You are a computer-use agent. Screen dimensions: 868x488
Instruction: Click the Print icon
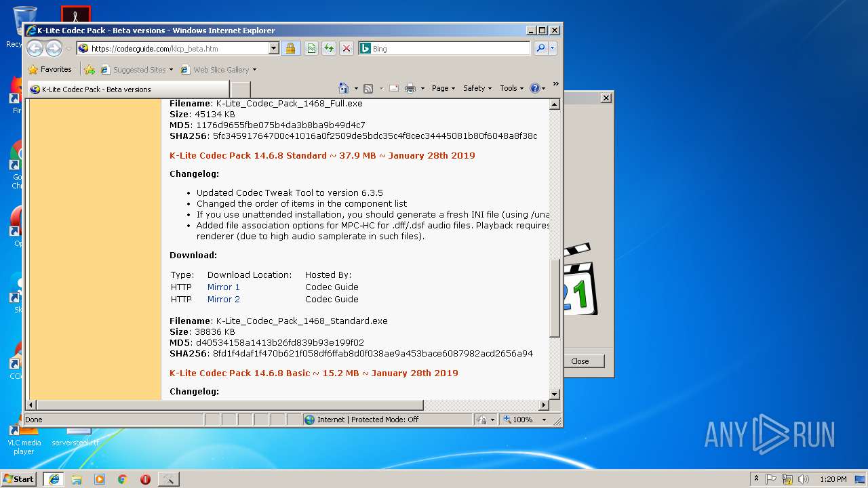tap(410, 88)
